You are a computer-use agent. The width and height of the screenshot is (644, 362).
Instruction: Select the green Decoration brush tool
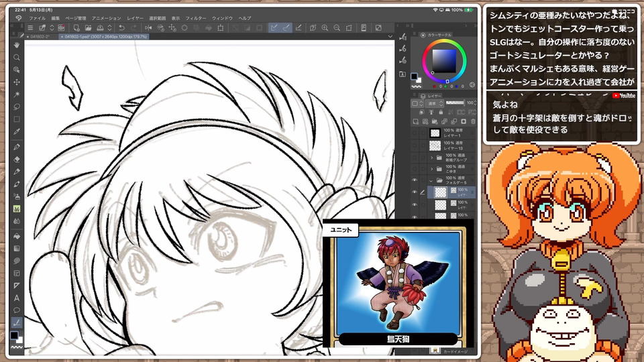click(x=16, y=209)
